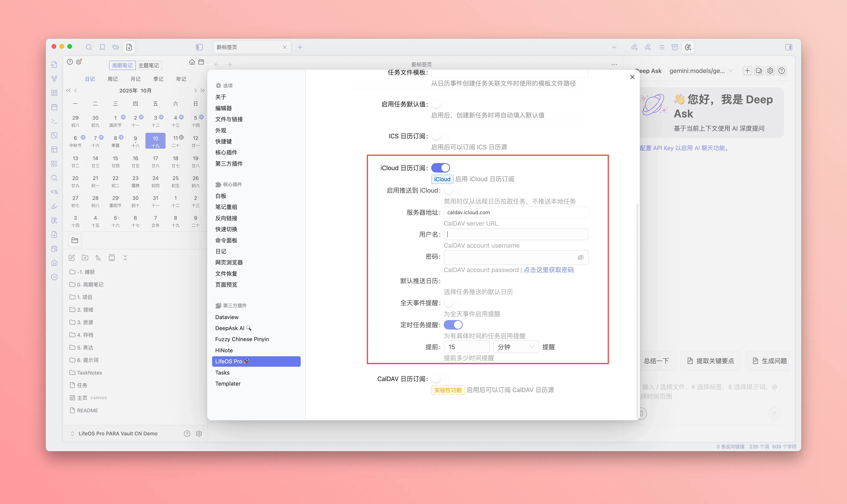Click the search icon in top toolbar

click(x=89, y=47)
